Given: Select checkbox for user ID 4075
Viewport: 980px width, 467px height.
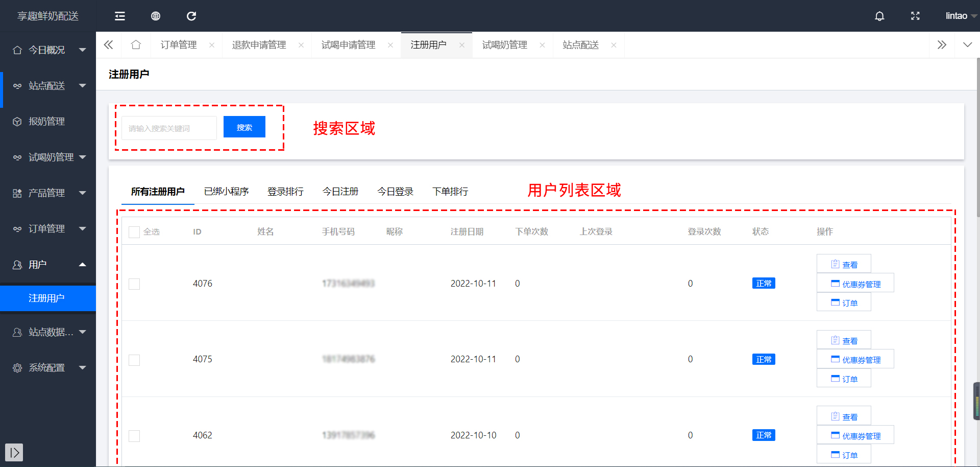Looking at the screenshot, I should pyautogui.click(x=134, y=360).
